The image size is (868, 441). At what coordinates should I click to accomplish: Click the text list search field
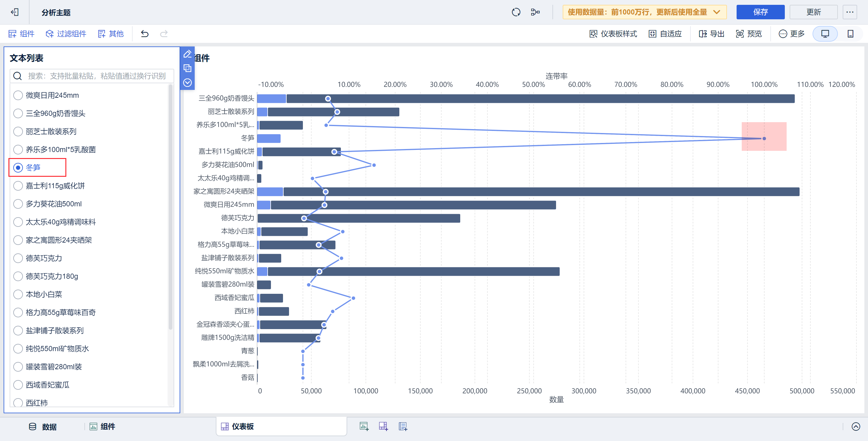pos(96,76)
